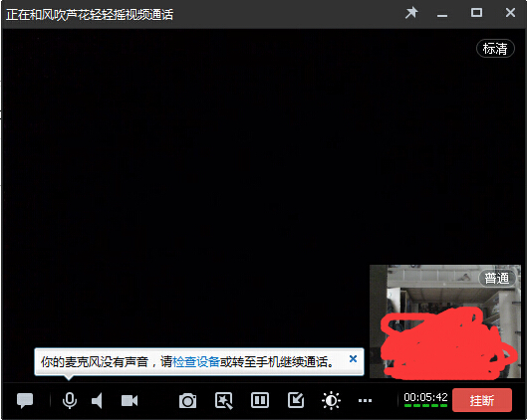This screenshot has width=527, height=420.
Task: Close the video call window
Action: [510, 13]
